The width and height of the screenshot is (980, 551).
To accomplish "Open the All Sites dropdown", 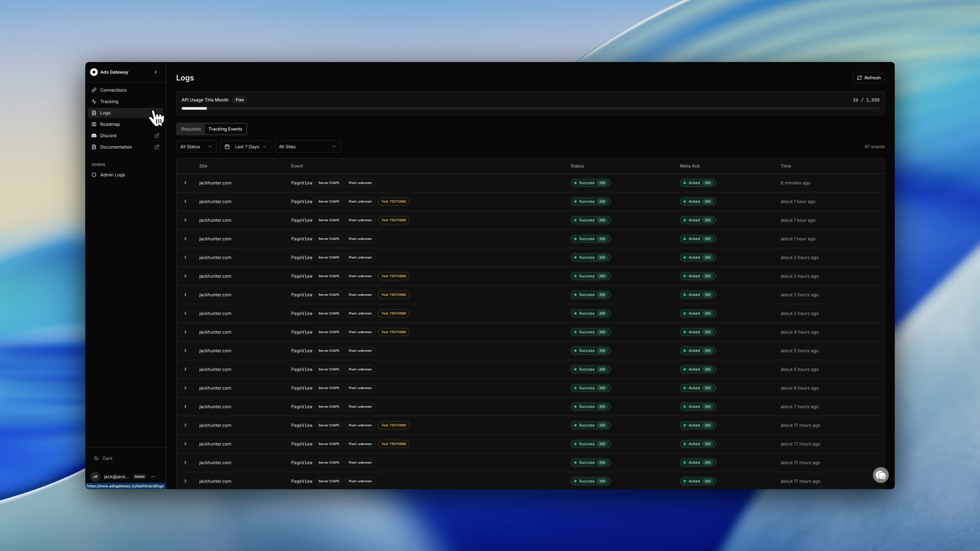I will pyautogui.click(x=307, y=146).
